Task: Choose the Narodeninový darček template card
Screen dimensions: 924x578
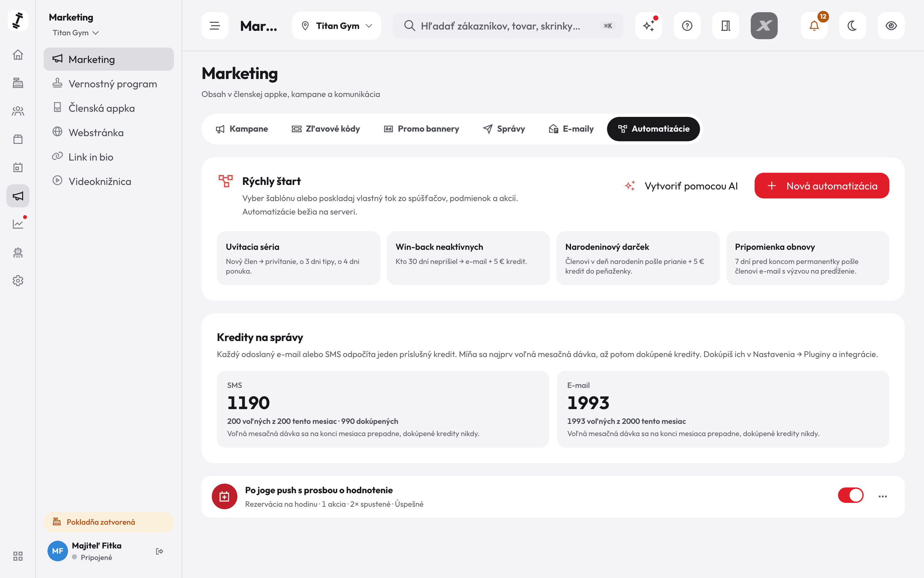Action: 637,258
